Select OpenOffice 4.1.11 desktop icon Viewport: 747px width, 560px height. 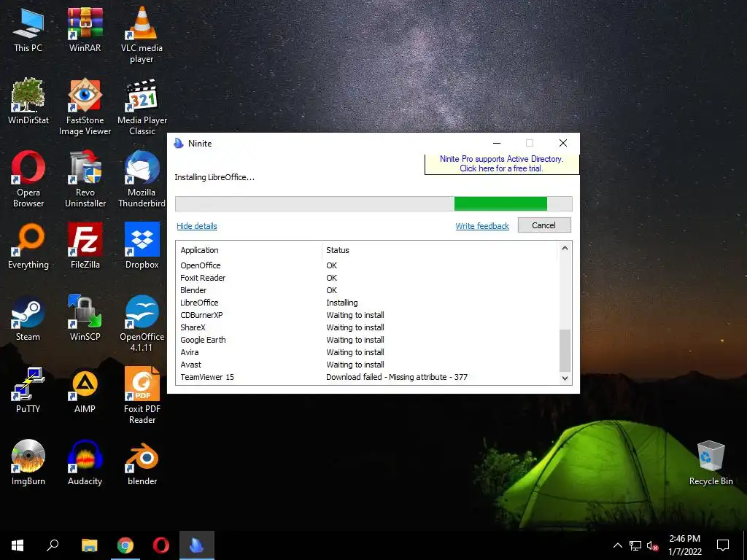pos(142,324)
